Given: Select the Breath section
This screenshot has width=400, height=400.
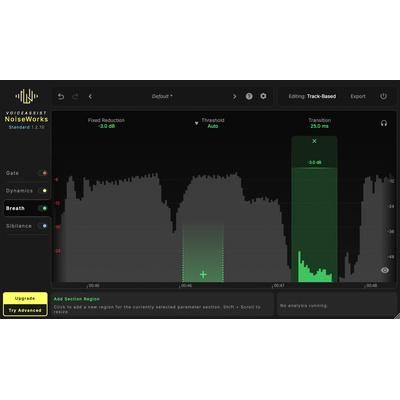Looking at the screenshot, I should click(x=15, y=208).
